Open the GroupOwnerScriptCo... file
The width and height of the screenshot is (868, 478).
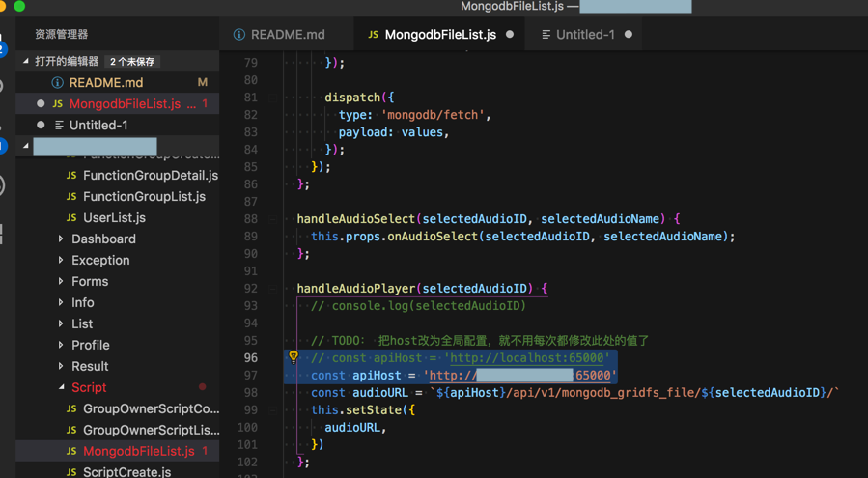point(118,408)
